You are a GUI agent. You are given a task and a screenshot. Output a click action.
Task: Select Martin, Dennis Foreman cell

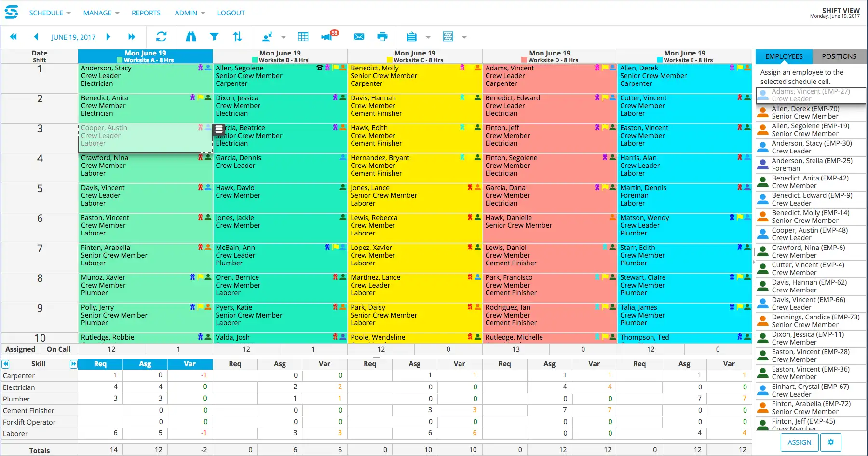coord(684,198)
